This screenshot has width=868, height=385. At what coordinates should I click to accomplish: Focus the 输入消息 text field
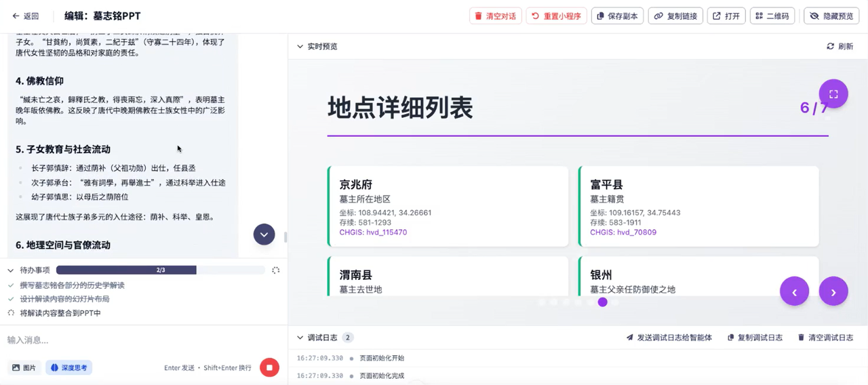coord(143,340)
